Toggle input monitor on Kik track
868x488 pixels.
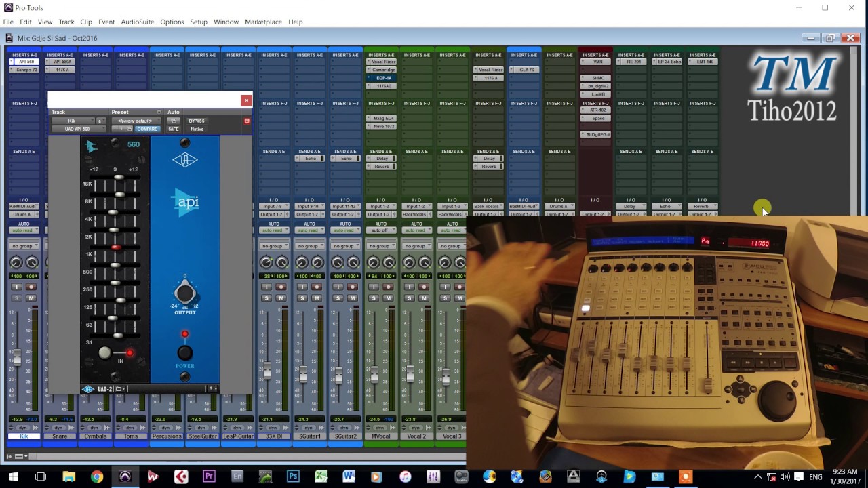[16, 287]
